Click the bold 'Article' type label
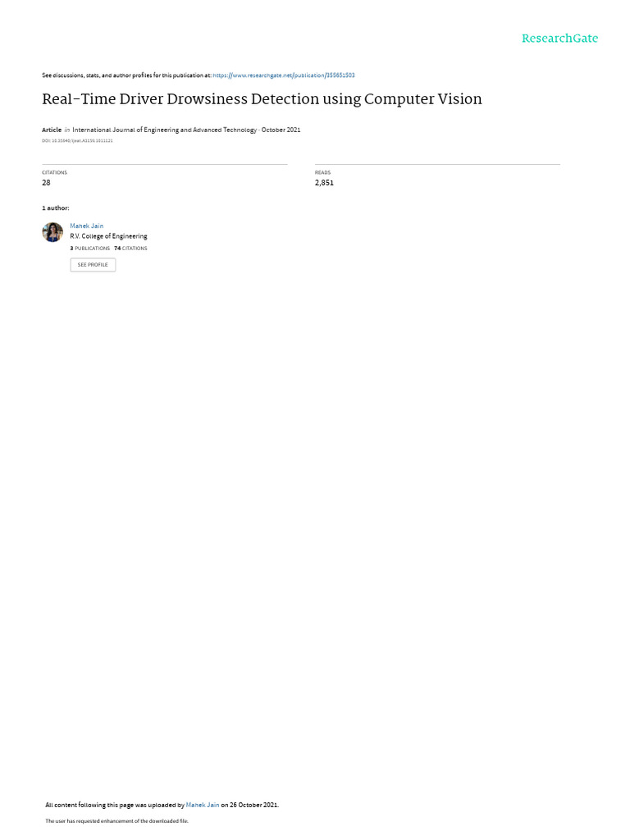The image size is (630, 840). point(52,130)
